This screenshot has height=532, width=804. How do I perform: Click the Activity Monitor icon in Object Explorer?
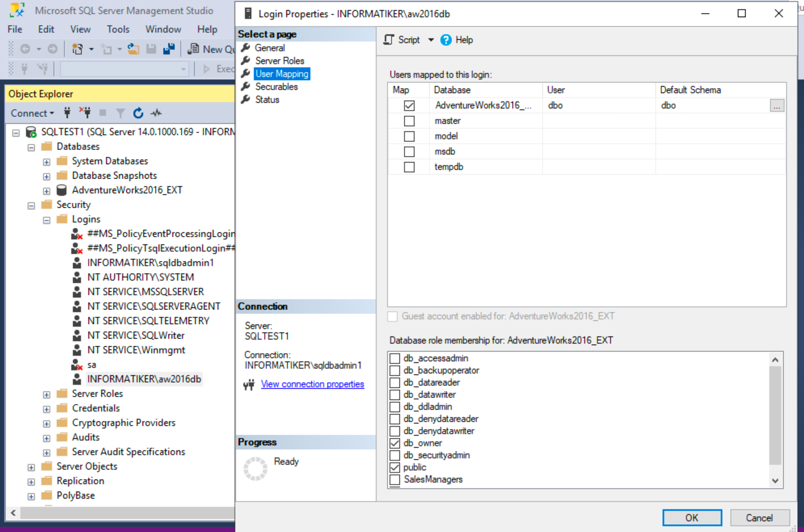156,113
